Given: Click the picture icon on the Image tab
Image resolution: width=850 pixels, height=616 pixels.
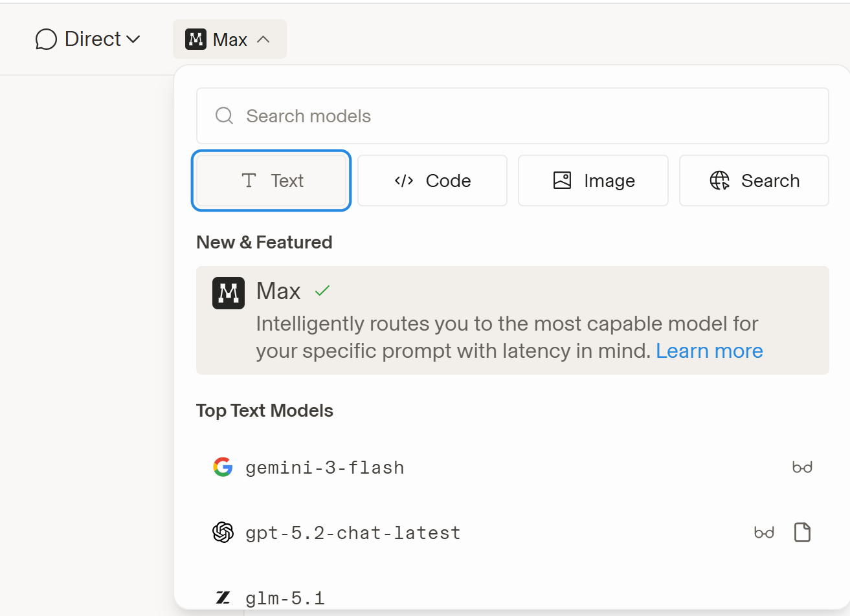Looking at the screenshot, I should click(x=562, y=181).
